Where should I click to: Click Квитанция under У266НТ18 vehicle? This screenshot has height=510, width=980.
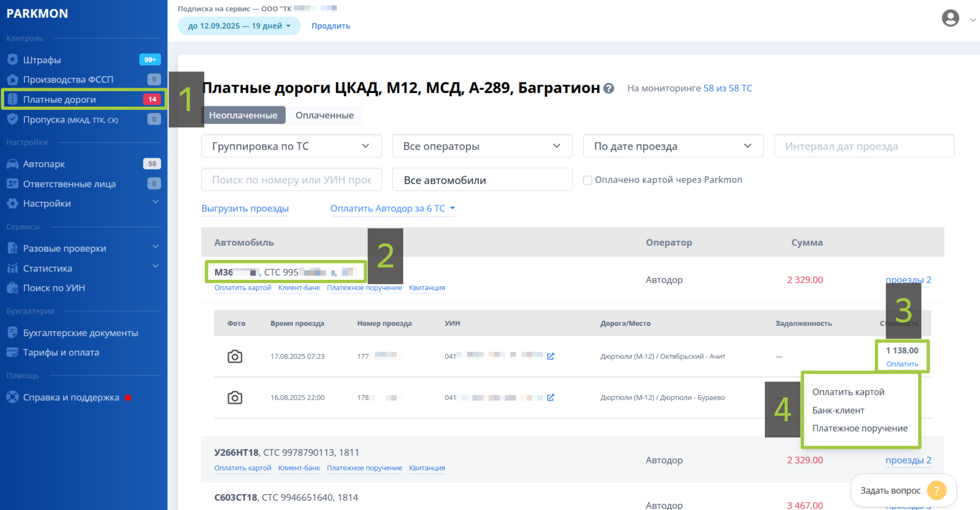(427, 468)
